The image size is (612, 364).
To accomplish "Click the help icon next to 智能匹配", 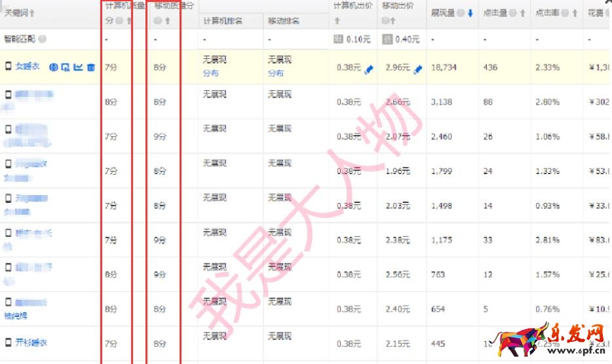I will point(43,39).
